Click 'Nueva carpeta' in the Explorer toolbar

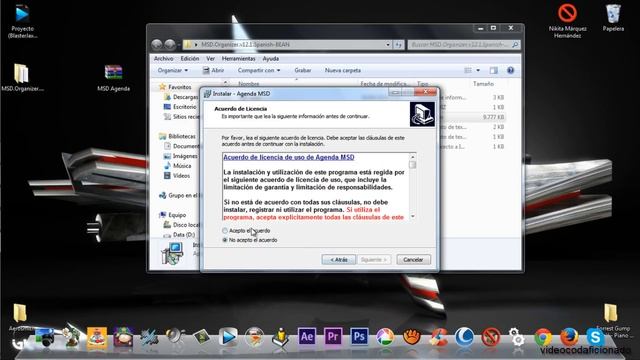(x=343, y=70)
